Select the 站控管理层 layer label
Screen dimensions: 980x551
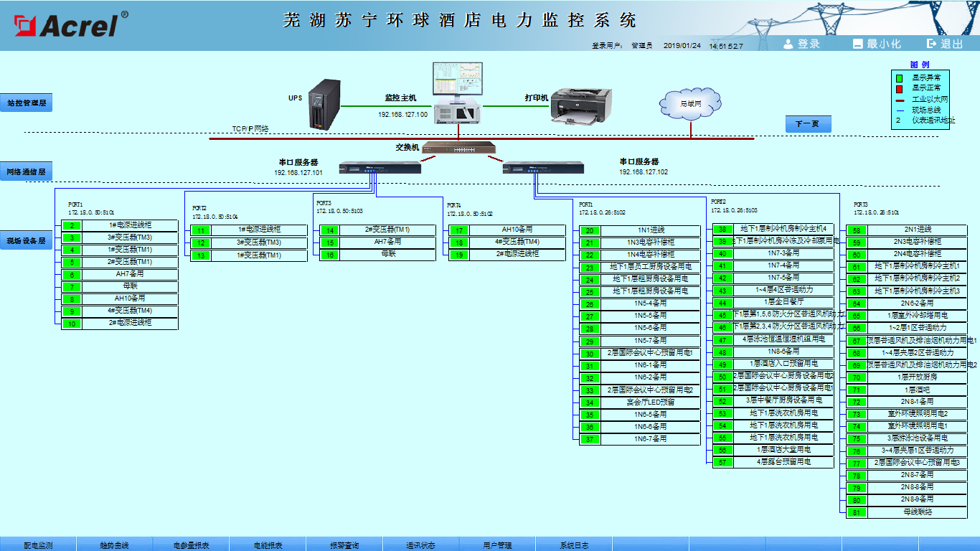(27, 103)
